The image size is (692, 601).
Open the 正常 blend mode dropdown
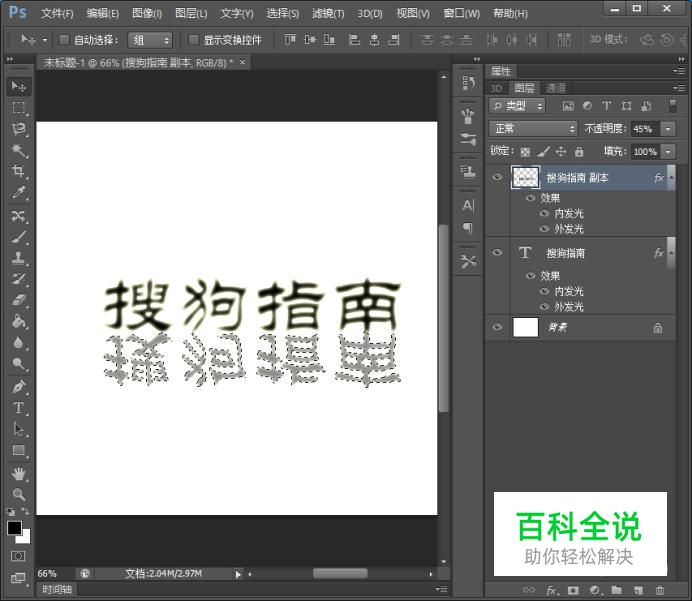tap(533, 128)
